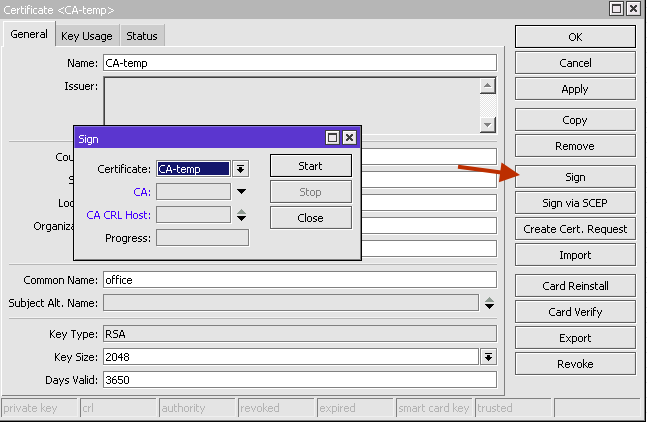Viewport: 647px width, 422px height.
Task: Click the Import button
Action: pyautogui.click(x=575, y=255)
